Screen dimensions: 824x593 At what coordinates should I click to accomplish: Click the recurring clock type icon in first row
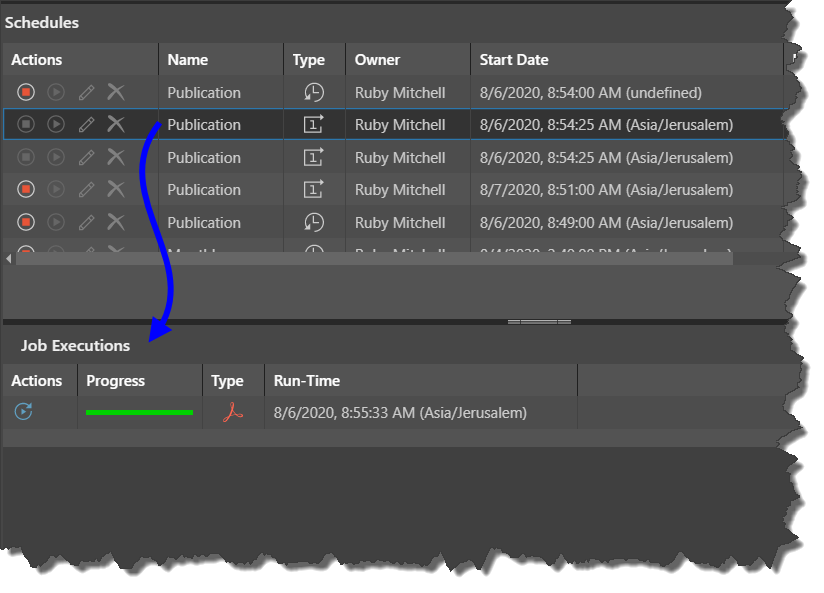pos(314,92)
